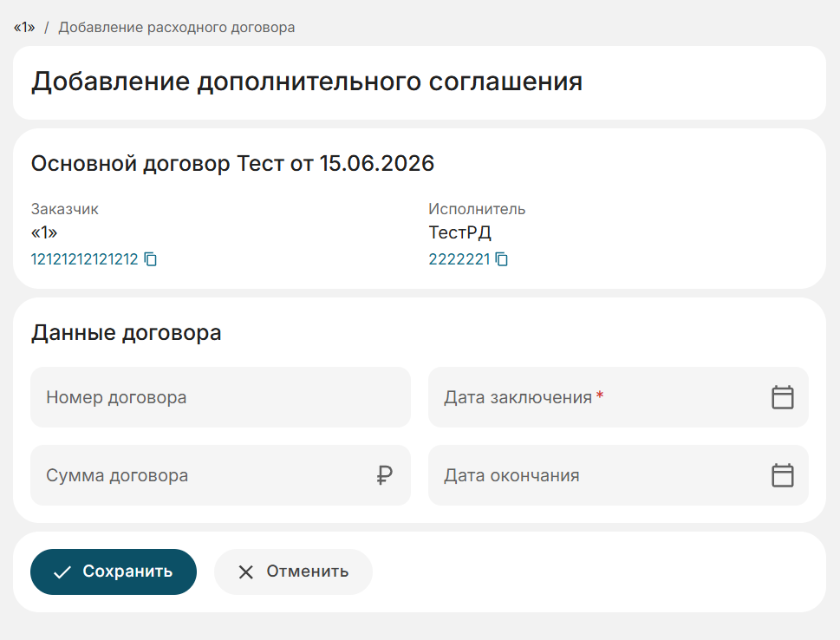
Task: Click the executor name ТестРД
Action: [x=459, y=232]
